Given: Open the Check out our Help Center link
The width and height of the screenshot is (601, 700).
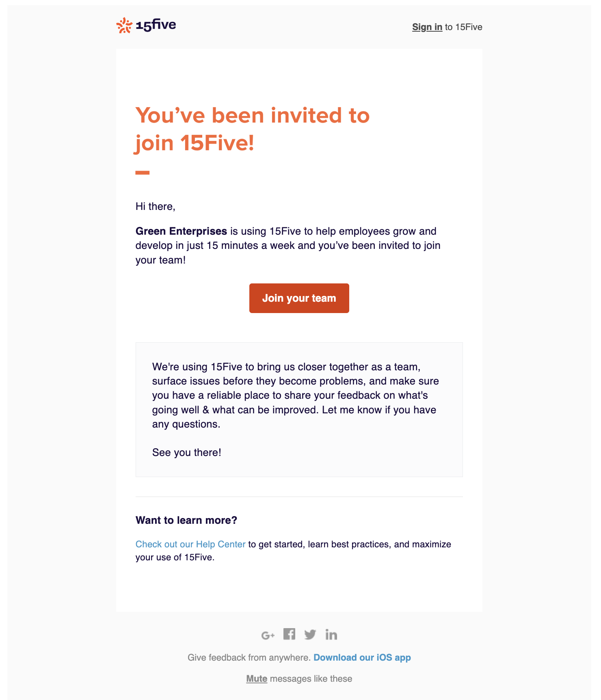Looking at the screenshot, I should point(190,544).
